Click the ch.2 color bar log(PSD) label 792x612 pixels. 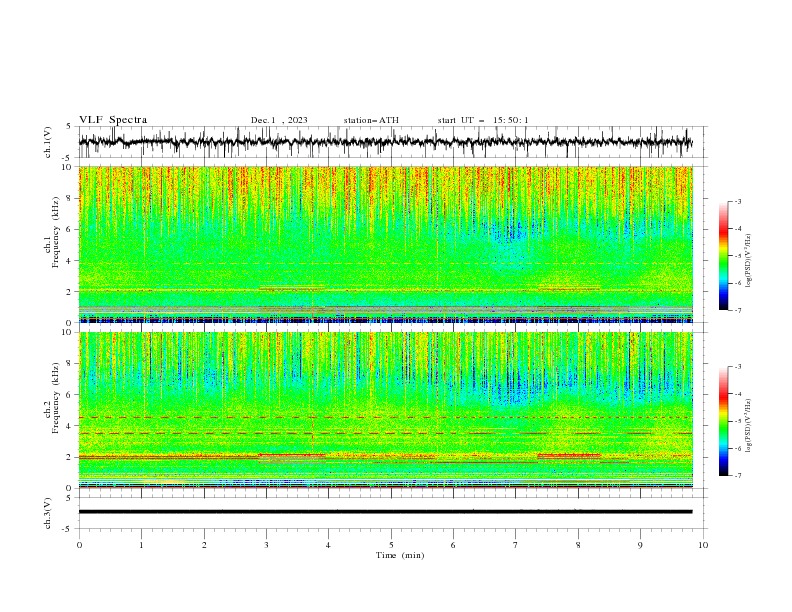(x=748, y=426)
